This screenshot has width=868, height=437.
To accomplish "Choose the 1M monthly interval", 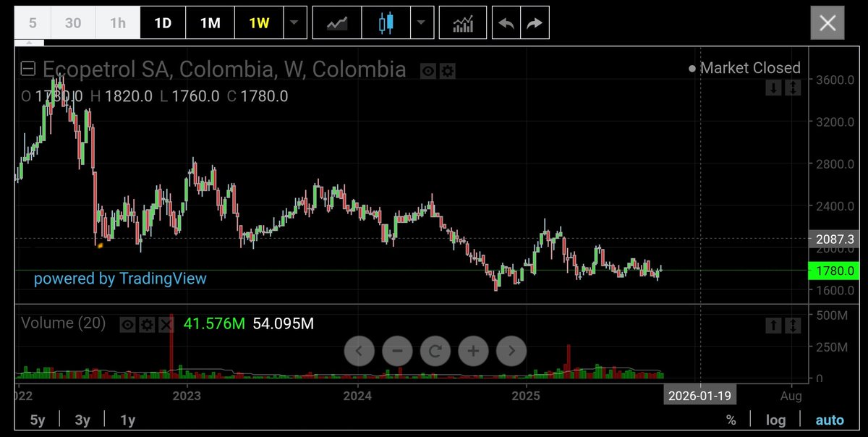I will [210, 22].
